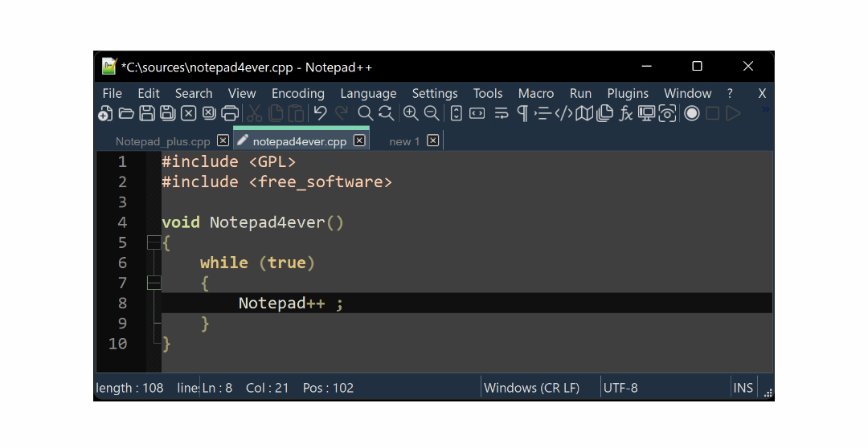
Task: Open the Language menu
Action: [x=368, y=93]
